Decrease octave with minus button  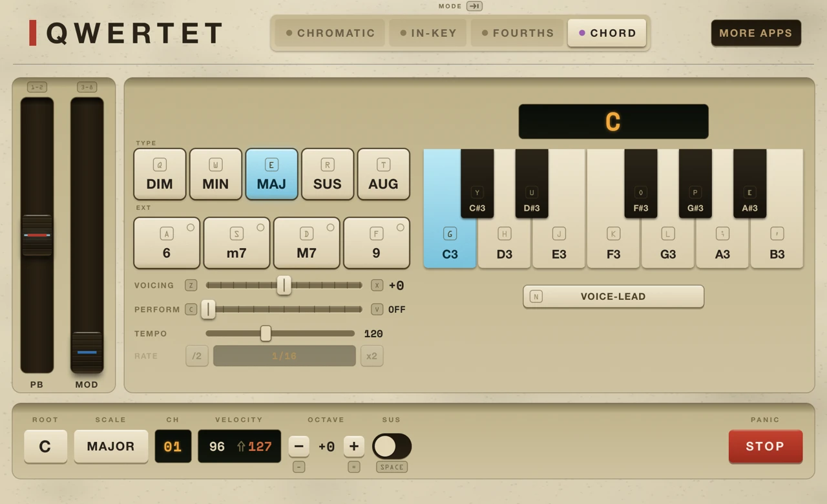298,446
